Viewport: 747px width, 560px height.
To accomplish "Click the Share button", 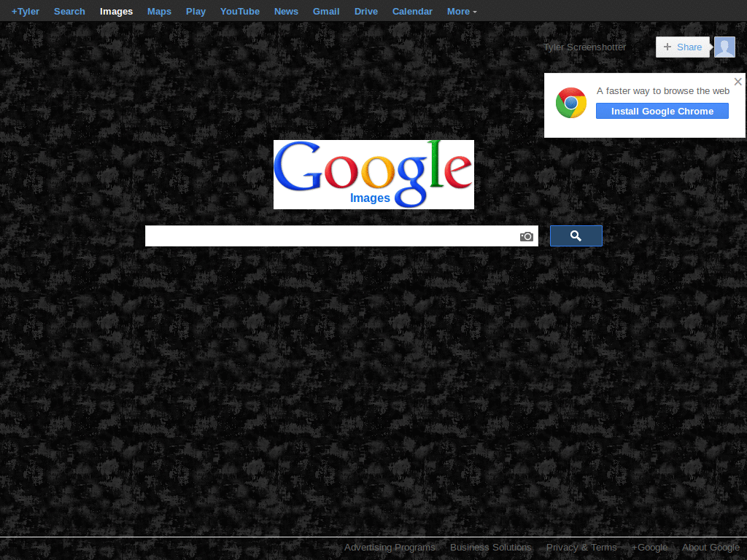I will pyautogui.click(x=683, y=47).
